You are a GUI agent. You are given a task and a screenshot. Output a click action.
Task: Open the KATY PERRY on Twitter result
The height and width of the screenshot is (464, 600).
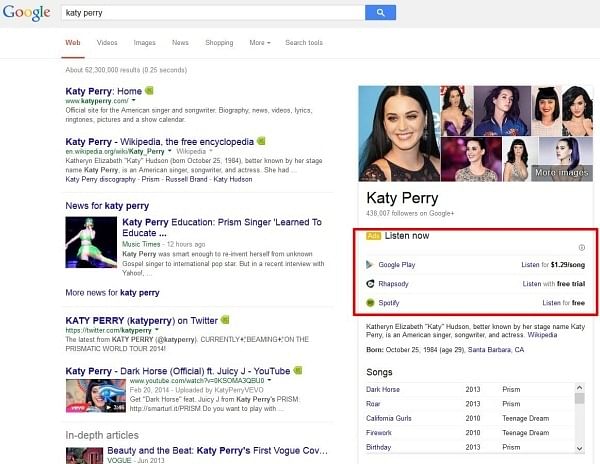click(x=142, y=320)
